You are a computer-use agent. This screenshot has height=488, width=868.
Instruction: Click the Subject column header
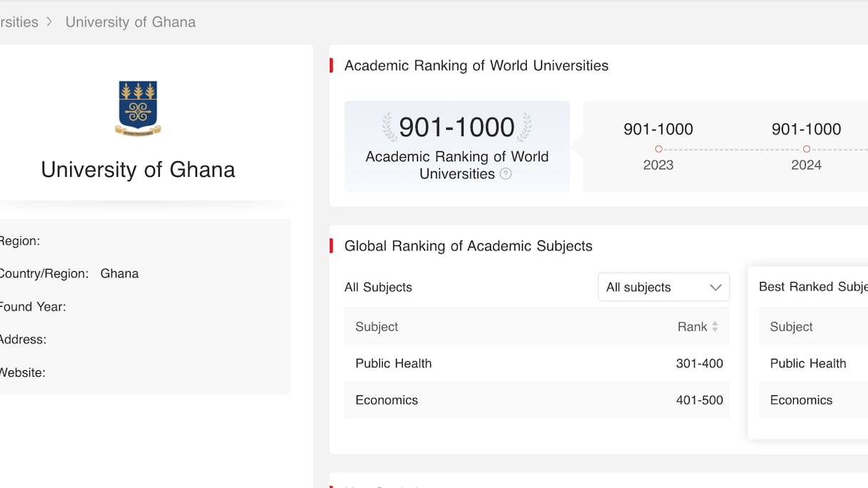[377, 327]
